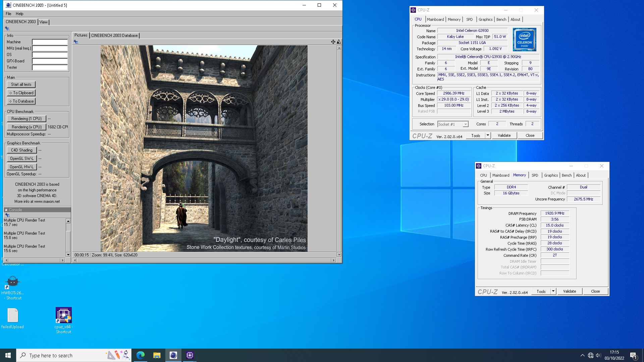Click the lower CPU-Z window title icon
This screenshot has width=644, height=362.
click(x=479, y=166)
